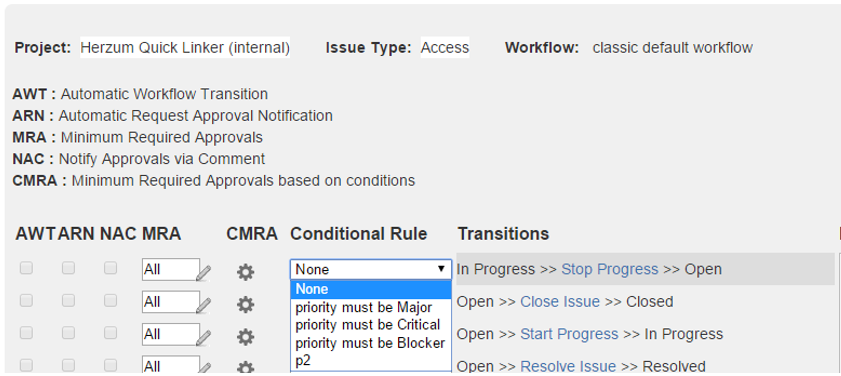Edit MRA pencil in Start Progress row
Image resolution: width=841 pixels, height=376 pixels.
(x=204, y=337)
